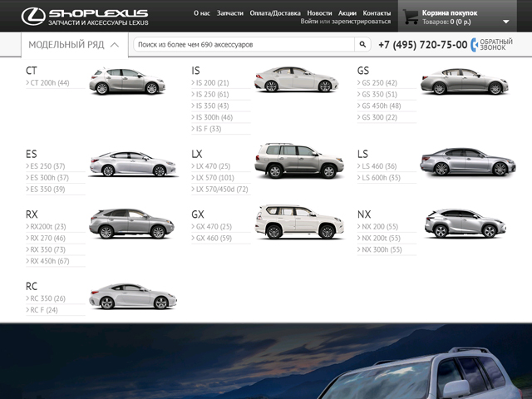Select ES 300h (37)
The width and height of the screenshot is (532, 399).
pos(49,178)
